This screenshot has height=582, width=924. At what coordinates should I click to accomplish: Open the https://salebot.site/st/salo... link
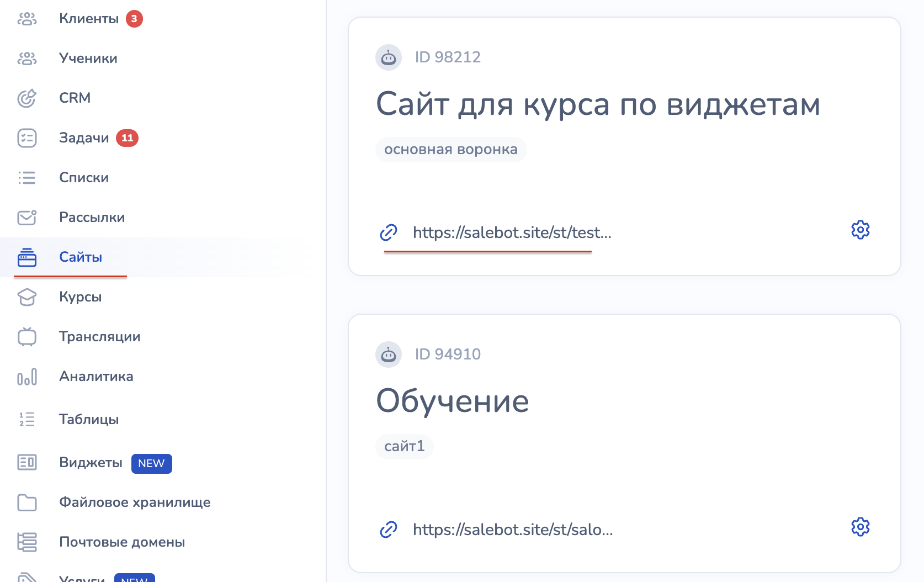512,530
